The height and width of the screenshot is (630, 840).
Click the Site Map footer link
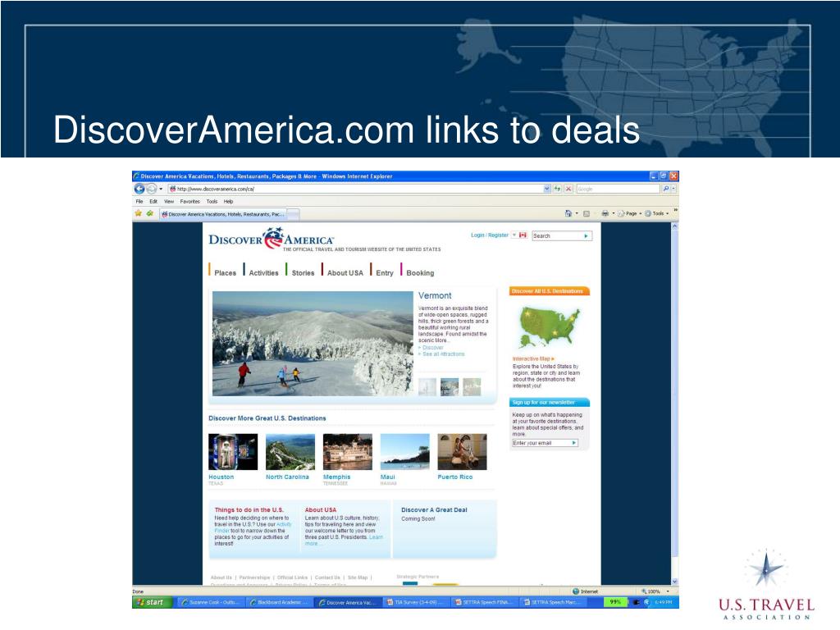pyautogui.click(x=358, y=577)
